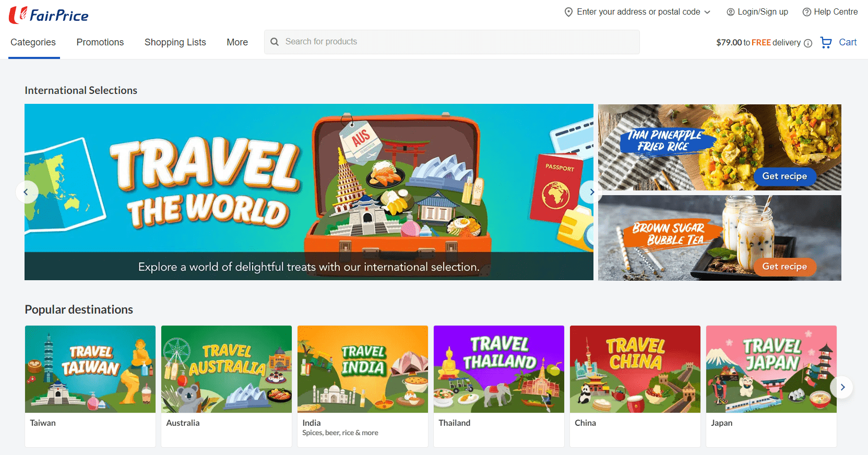Focus the Search for products field

pos(459,42)
